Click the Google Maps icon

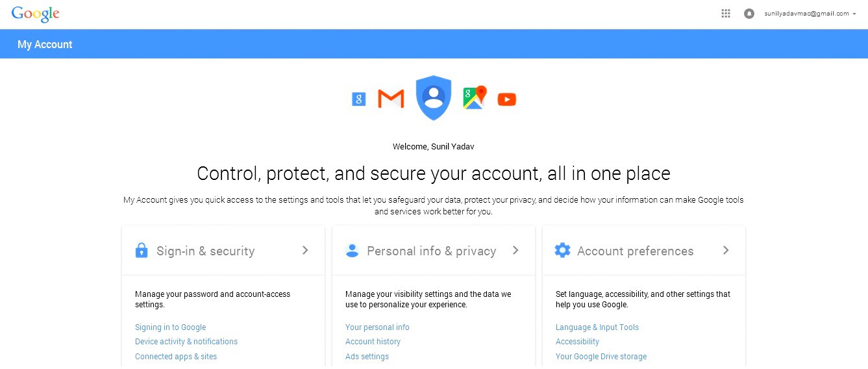(x=475, y=97)
